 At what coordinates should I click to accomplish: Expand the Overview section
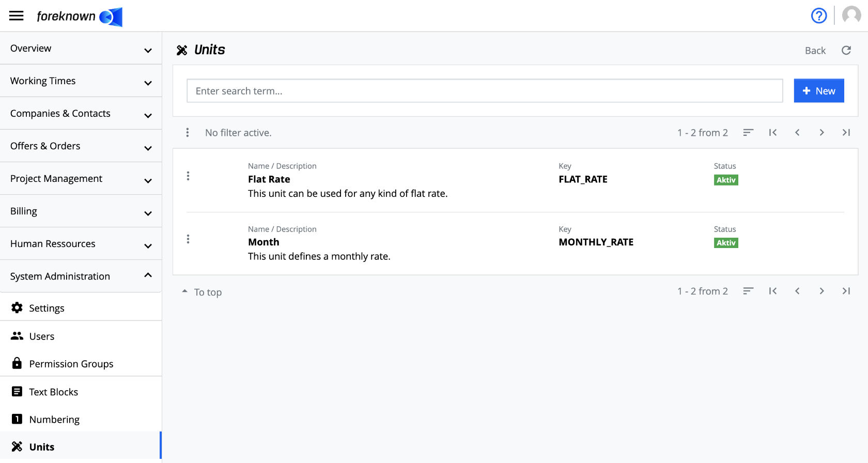pos(81,48)
